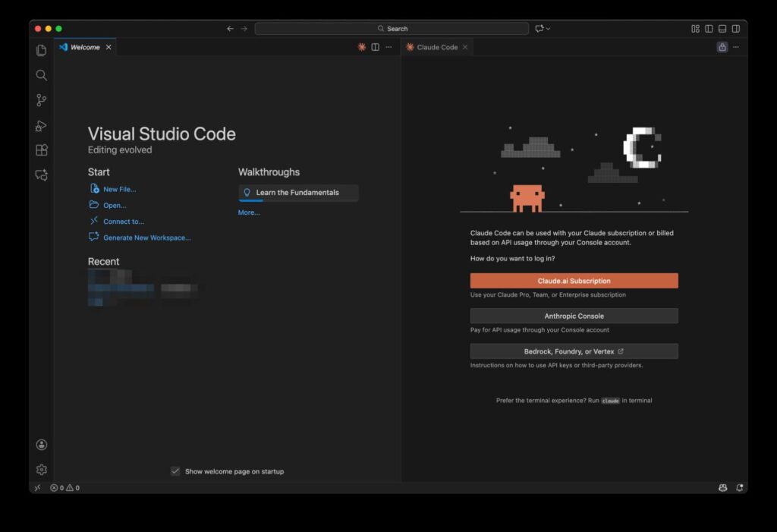The width and height of the screenshot is (777, 532).
Task: Log in with Claude.ai Subscription
Action: 574,281
